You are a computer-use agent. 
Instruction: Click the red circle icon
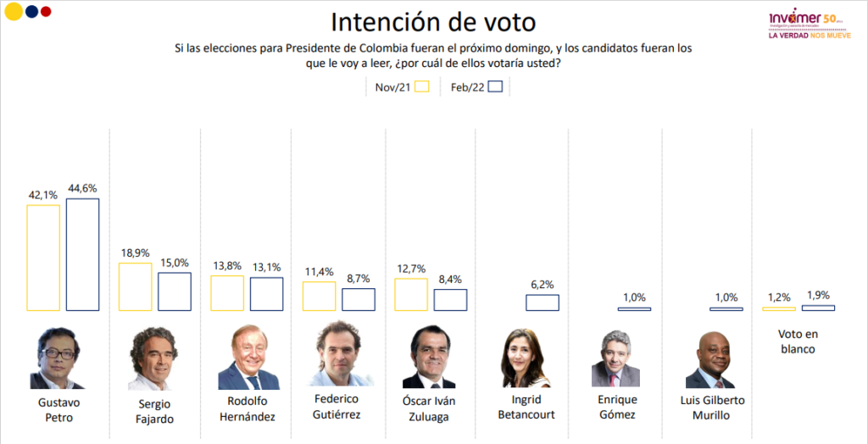point(46,11)
